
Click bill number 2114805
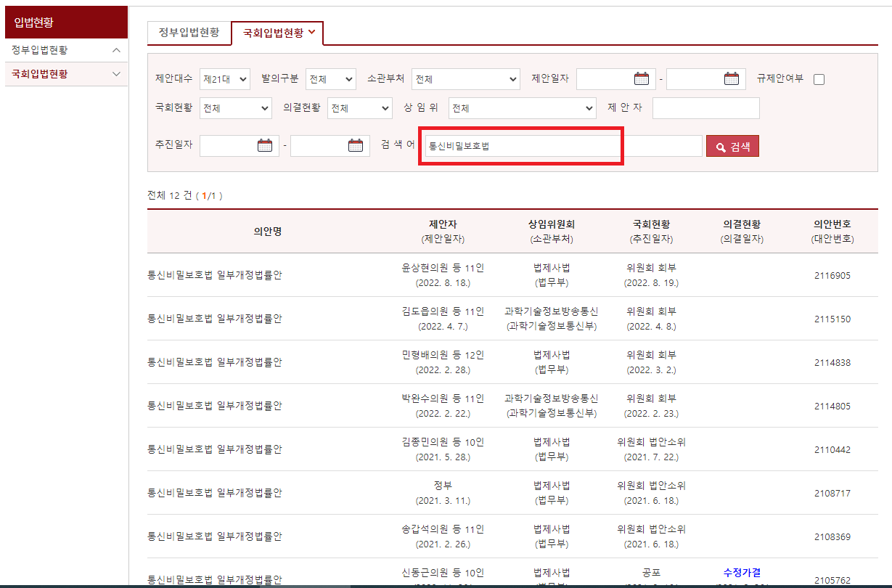click(832, 406)
